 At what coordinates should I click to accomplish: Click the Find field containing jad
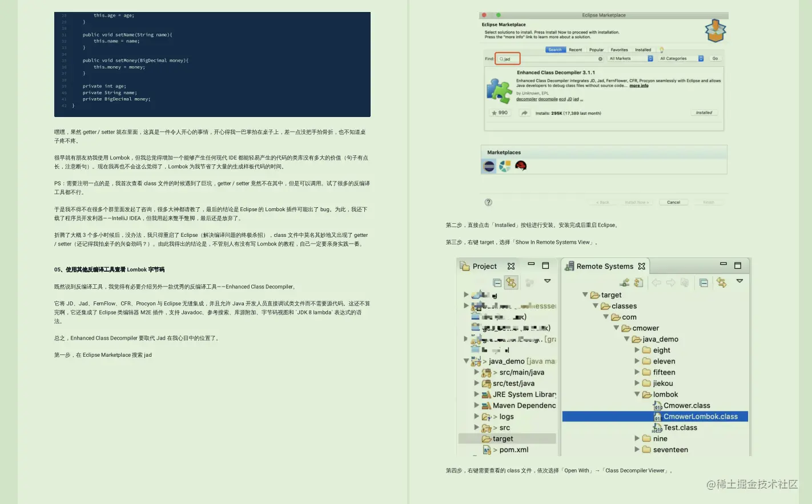549,59
